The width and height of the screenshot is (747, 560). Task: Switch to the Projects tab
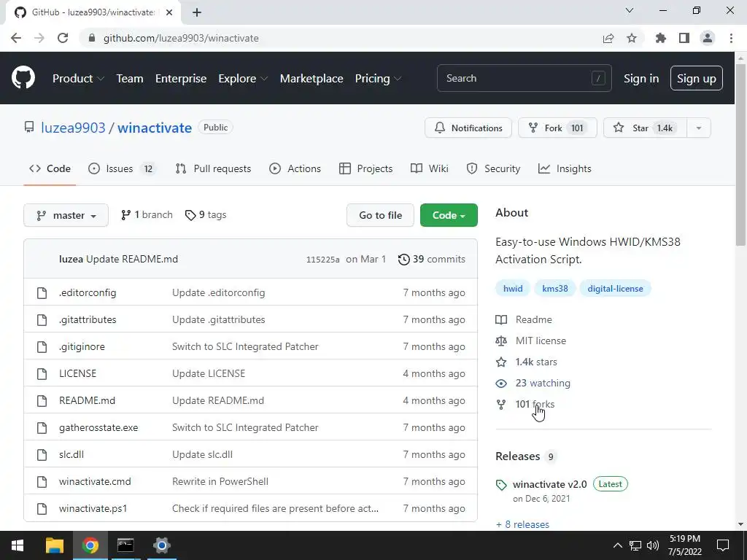tap(366, 168)
